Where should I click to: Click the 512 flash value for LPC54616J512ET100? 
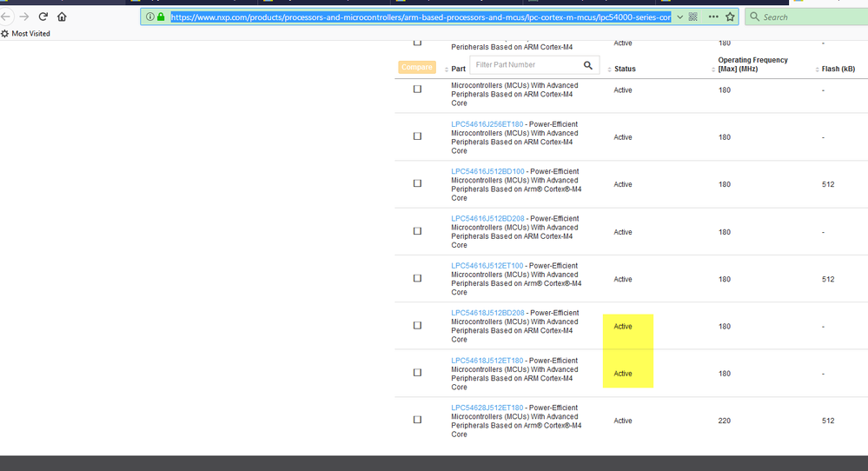point(828,280)
